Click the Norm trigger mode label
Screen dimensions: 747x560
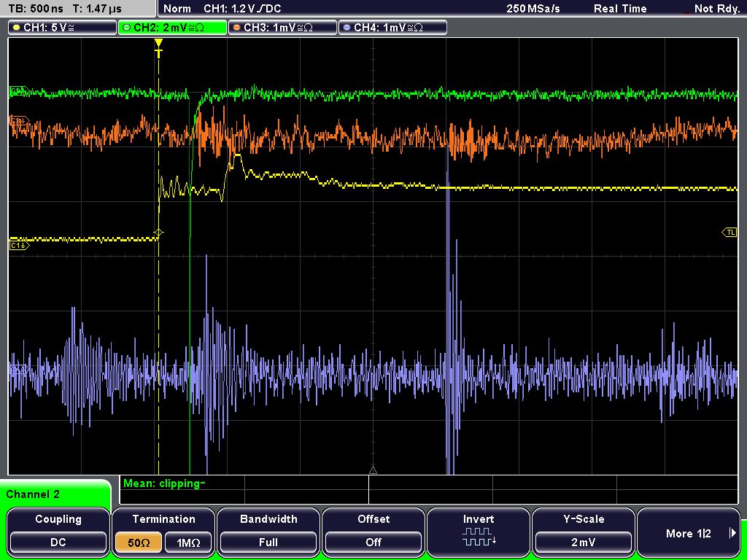pos(177,9)
